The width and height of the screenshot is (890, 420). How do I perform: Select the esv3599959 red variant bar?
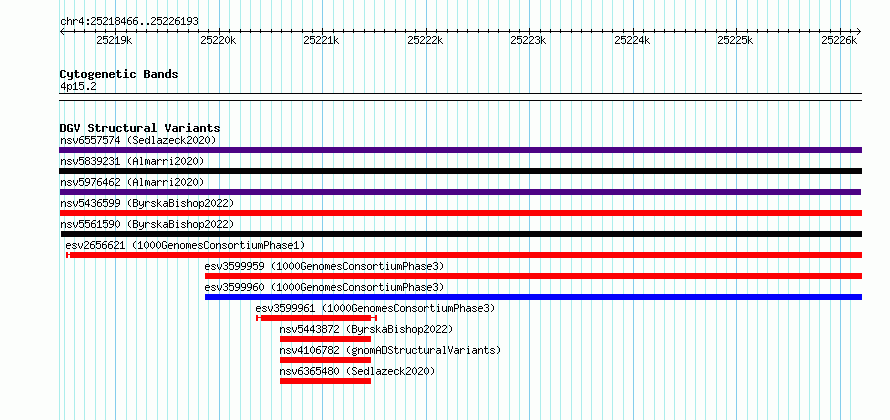click(533, 276)
